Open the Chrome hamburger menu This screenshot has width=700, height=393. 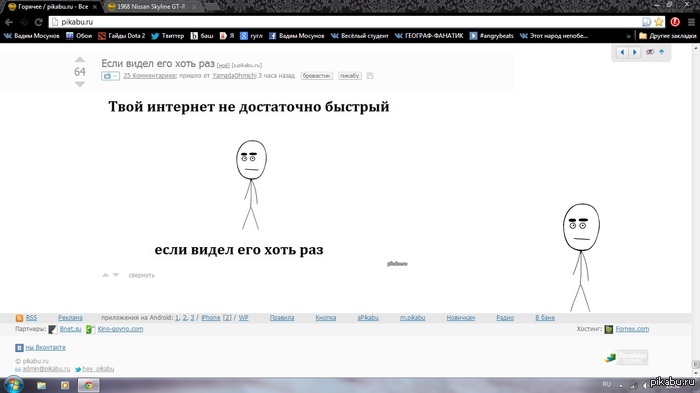point(691,22)
